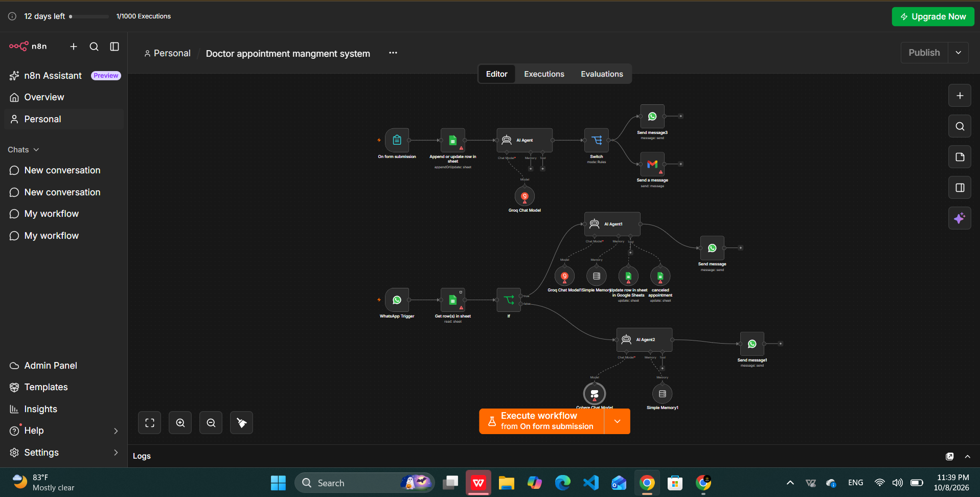Select the Append or update row in sheet node
980x497 pixels.
452,140
